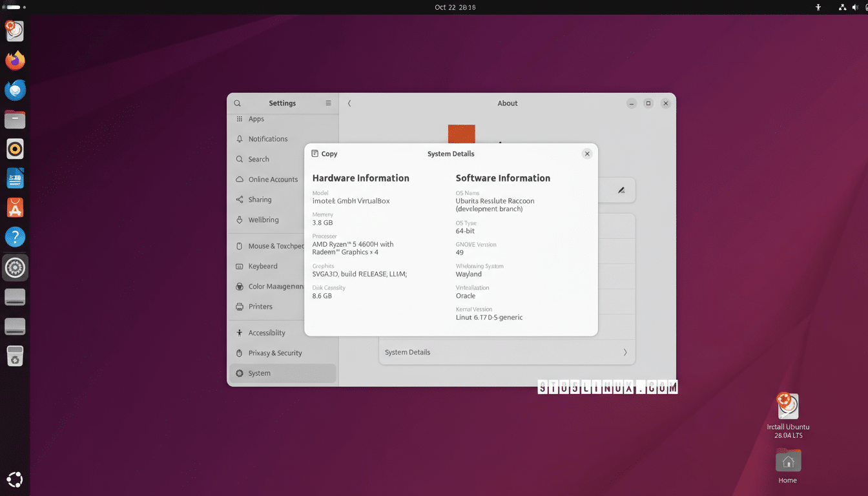Open Color Management via globe icon
868x496 pixels.
pos(240,286)
